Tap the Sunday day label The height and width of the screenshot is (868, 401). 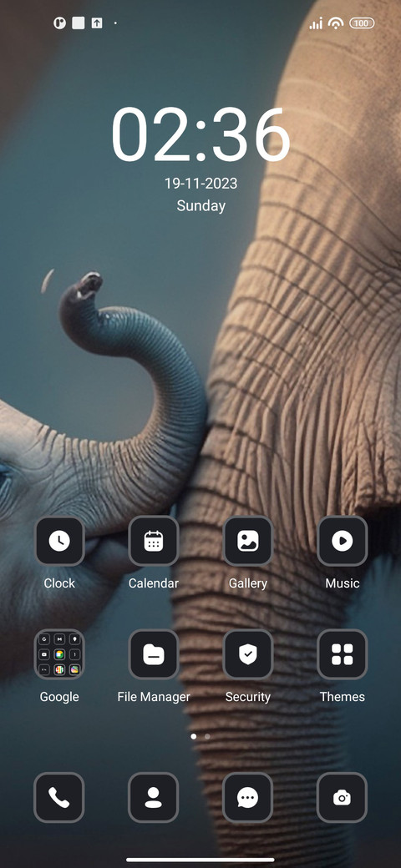[200, 206]
